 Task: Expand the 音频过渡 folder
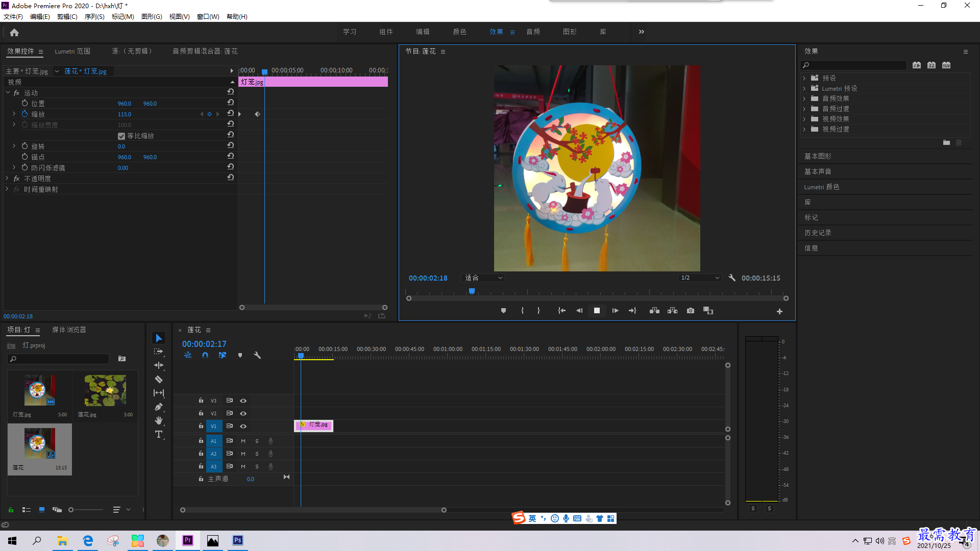(804, 109)
